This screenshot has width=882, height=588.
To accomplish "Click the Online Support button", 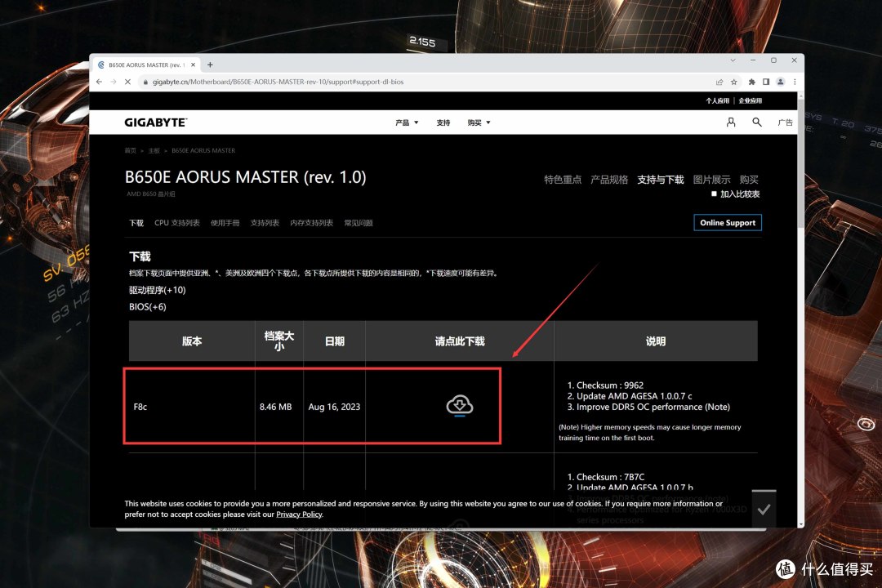I will tap(728, 223).
